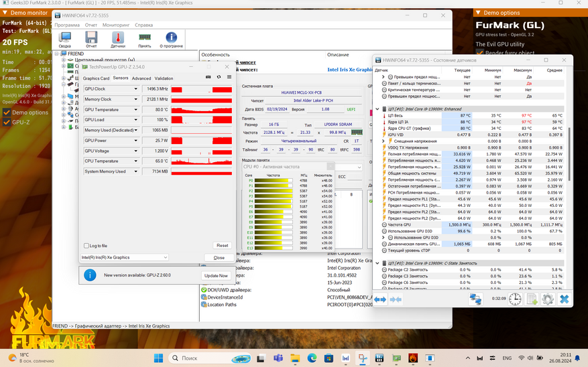Open sensor settings gear icon in HWiNFO sensors window
Image resolution: width=588 pixels, height=367 pixels.
click(x=548, y=299)
